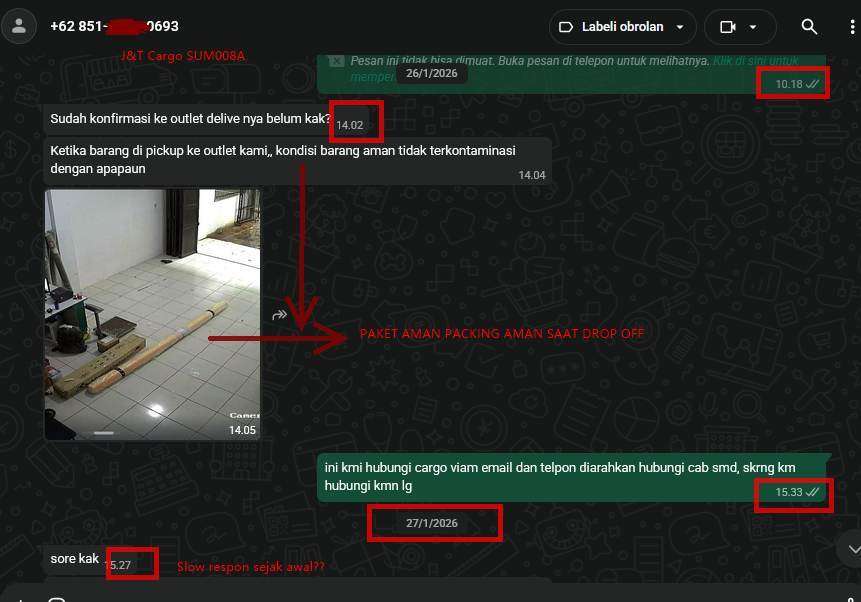The width and height of the screenshot is (861, 602).
Task: Click the forward arrow beside the photo
Action: (x=280, y=315)
